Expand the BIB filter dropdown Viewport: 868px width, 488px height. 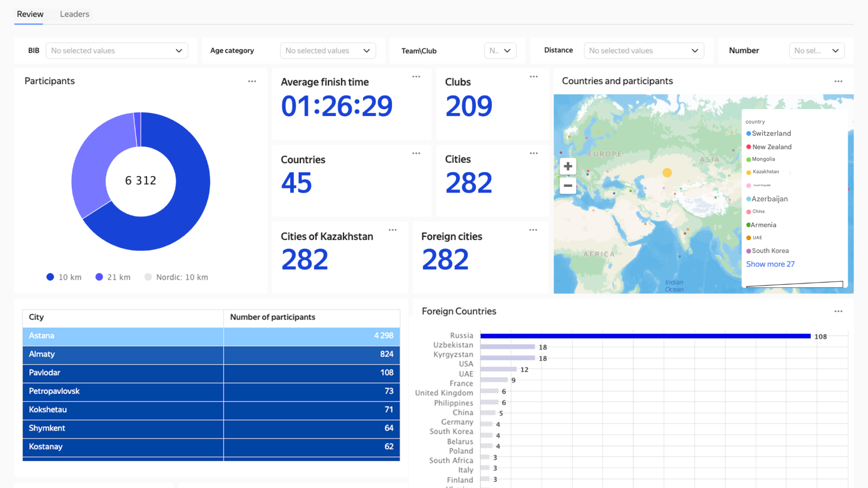116,51
